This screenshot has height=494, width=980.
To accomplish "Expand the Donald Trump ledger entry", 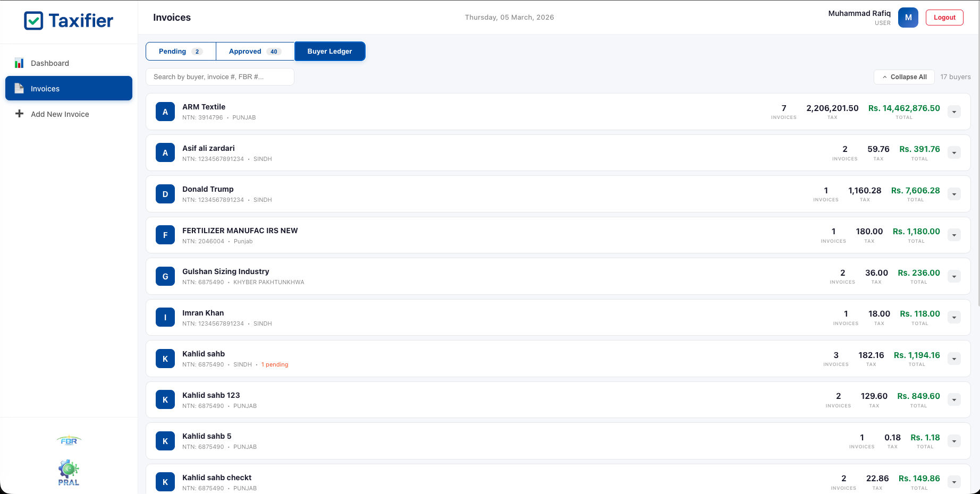I will 954,194.
